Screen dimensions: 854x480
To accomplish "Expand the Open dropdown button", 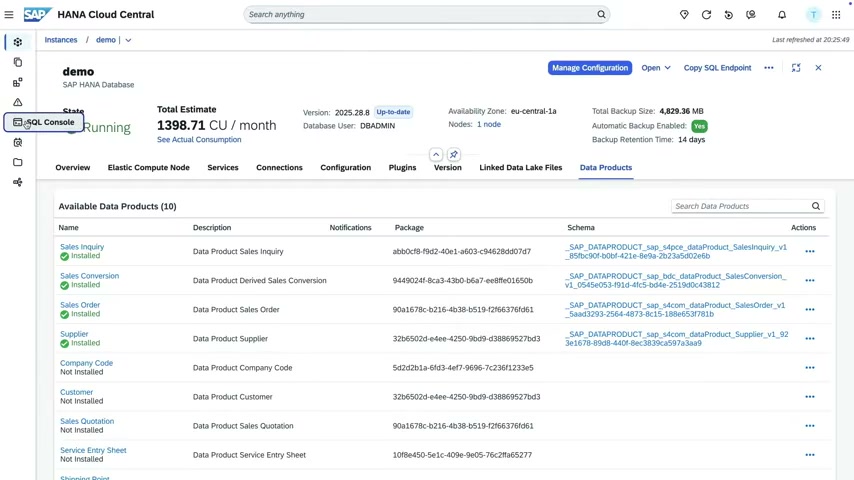I will [656, 68].
